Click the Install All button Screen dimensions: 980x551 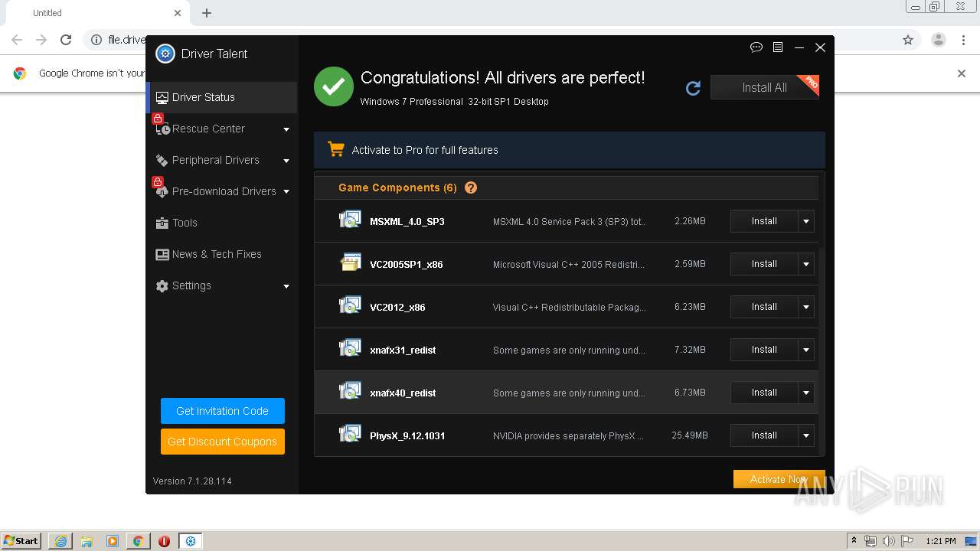tap(764, 87)
